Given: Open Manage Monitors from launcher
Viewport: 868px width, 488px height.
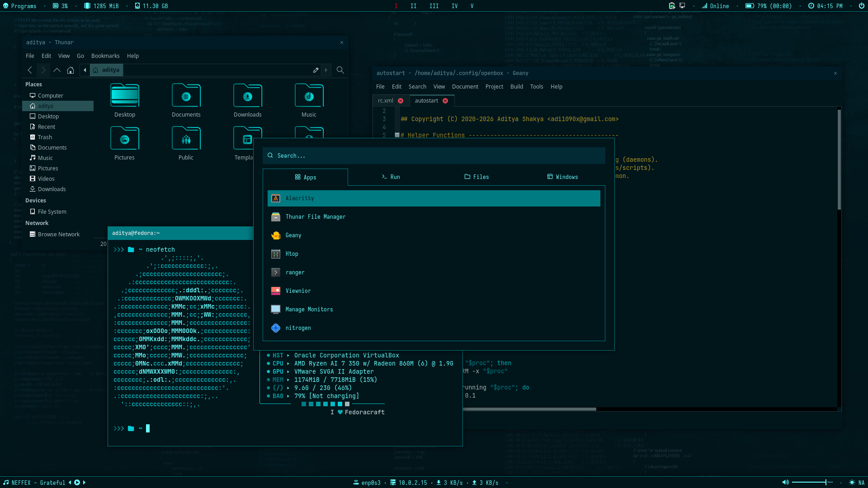Looking at the screenshot, I should [434, 310].
